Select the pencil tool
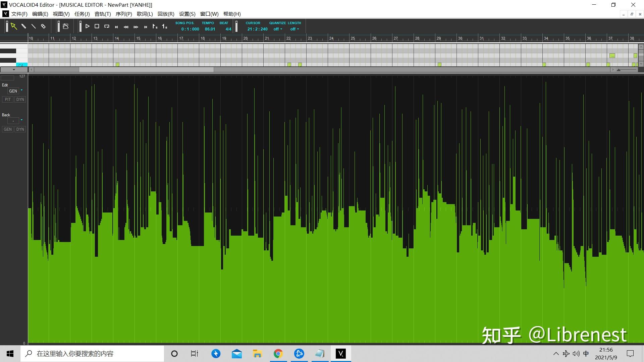Viewport: 644px width, 362px height. pos(24,26)
